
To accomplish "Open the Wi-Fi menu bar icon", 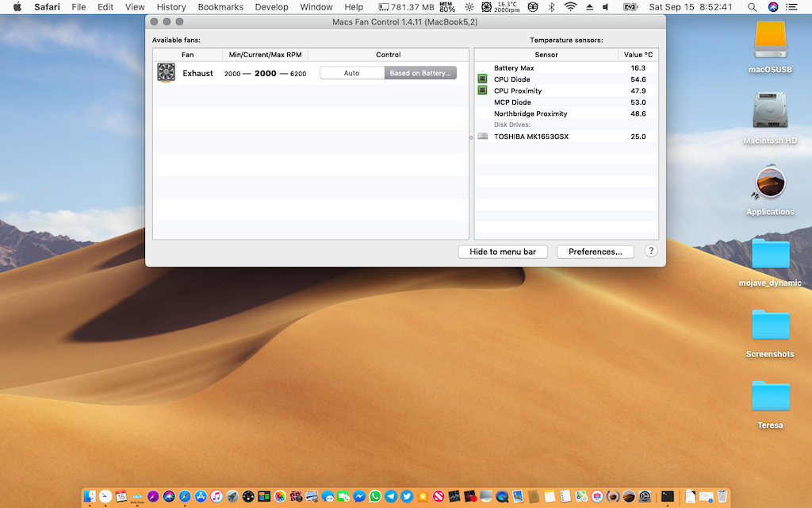I will pos(570,6).
